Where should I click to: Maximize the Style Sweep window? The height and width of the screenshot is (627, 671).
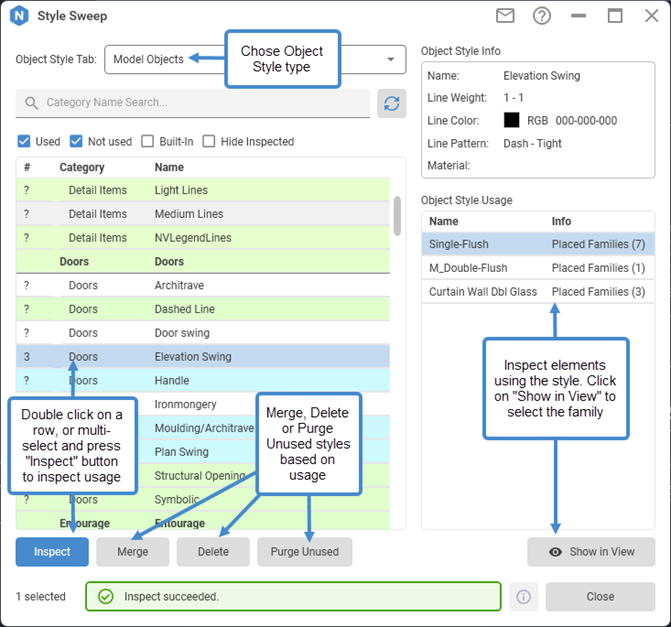click(x=615, y=16)
